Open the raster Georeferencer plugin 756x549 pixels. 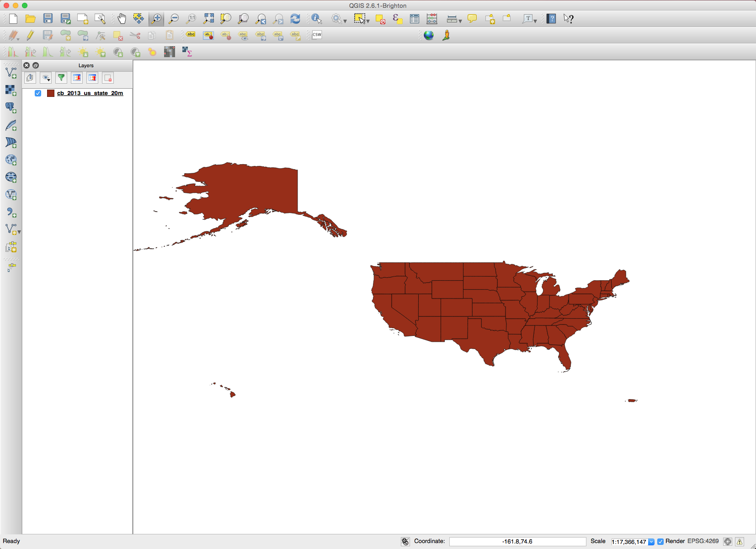170,52
